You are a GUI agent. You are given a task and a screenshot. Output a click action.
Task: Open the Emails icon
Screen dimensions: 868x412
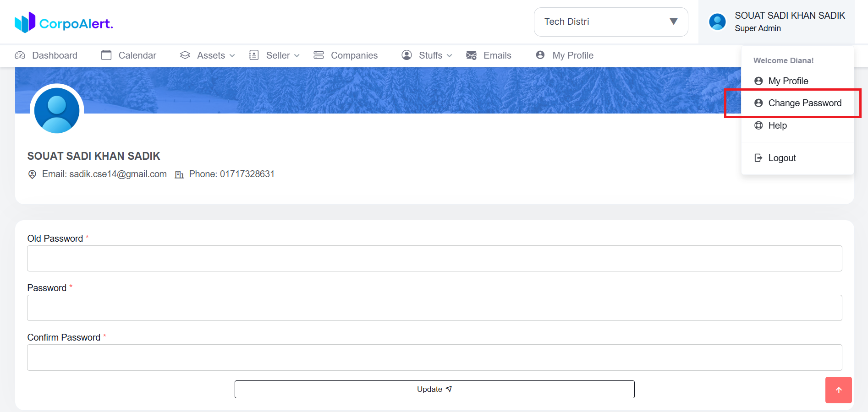tap(471, 55)
